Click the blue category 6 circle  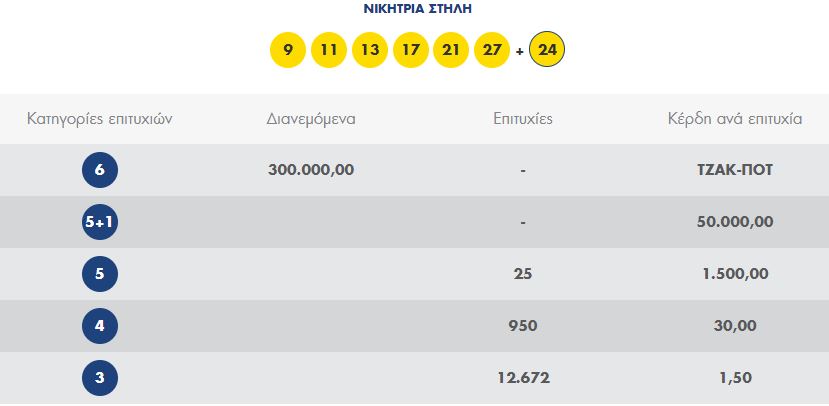[x=100, y=170]
